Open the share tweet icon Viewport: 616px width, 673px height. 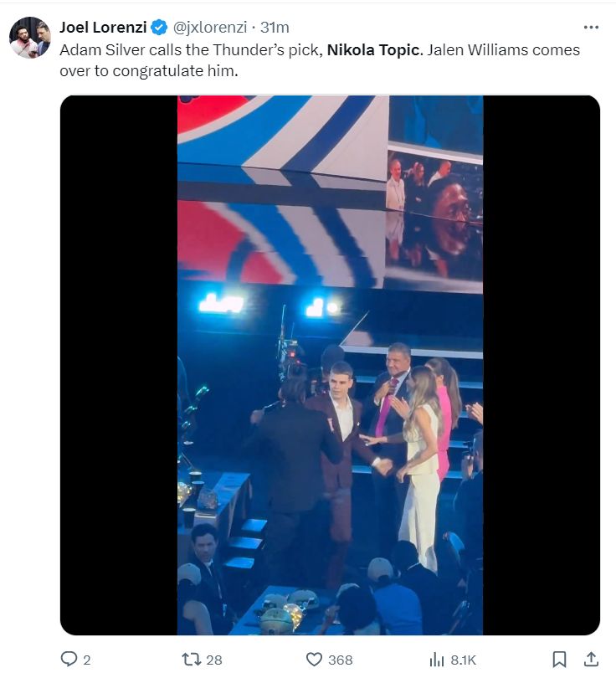coord(590,660)
